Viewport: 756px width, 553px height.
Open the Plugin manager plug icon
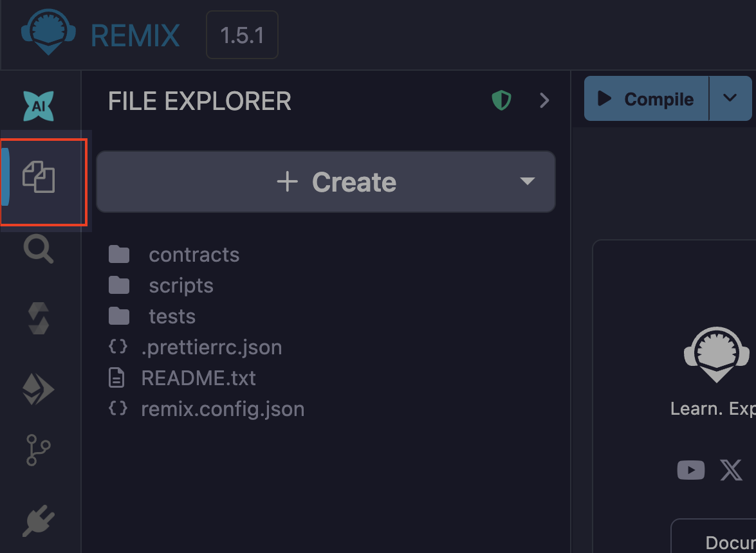click(x=39, y=521)
